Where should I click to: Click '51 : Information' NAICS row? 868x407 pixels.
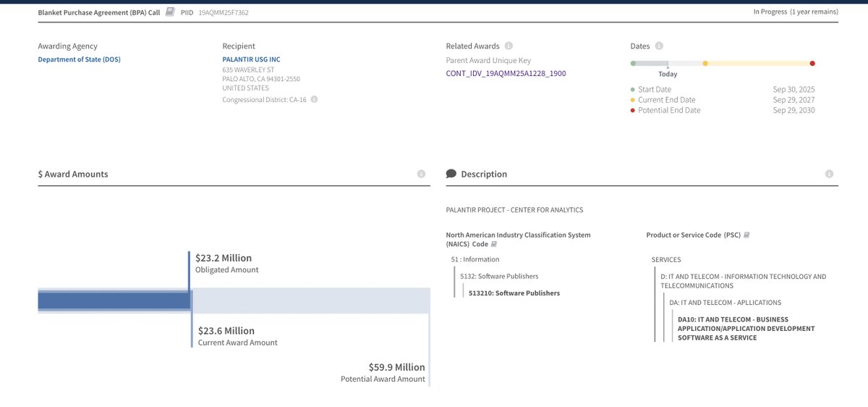(x=475, y=259)
